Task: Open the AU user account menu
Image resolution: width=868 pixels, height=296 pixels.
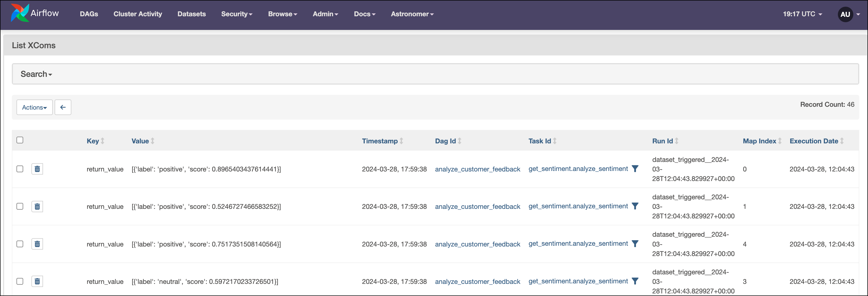Action: tap(846, 14)
